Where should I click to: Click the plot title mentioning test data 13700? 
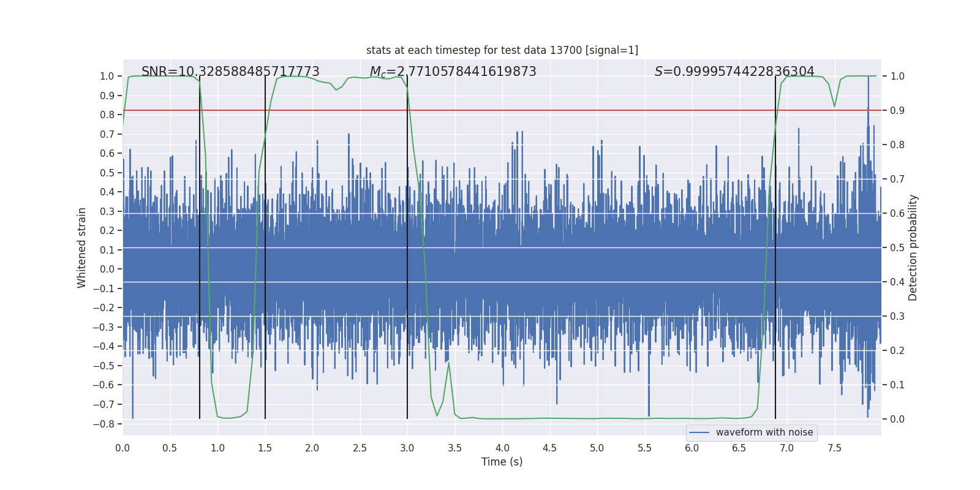pyautogui.click(x=502, y=50)
